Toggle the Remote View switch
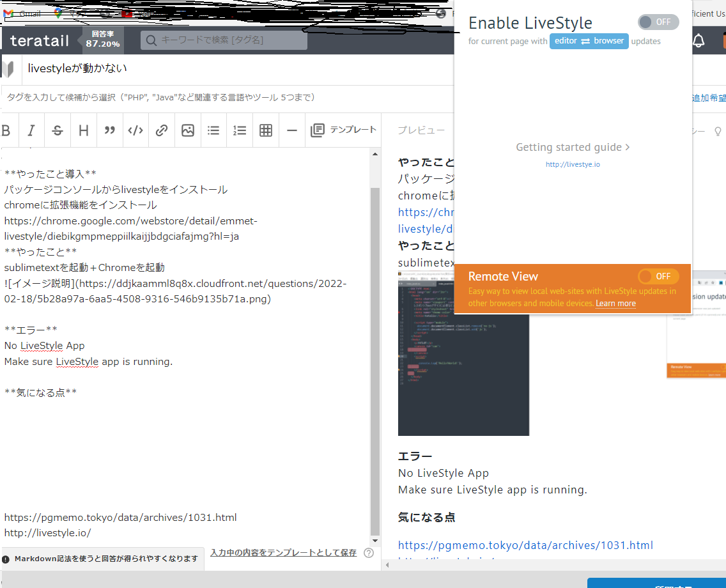726x588 pixels. 658,276
